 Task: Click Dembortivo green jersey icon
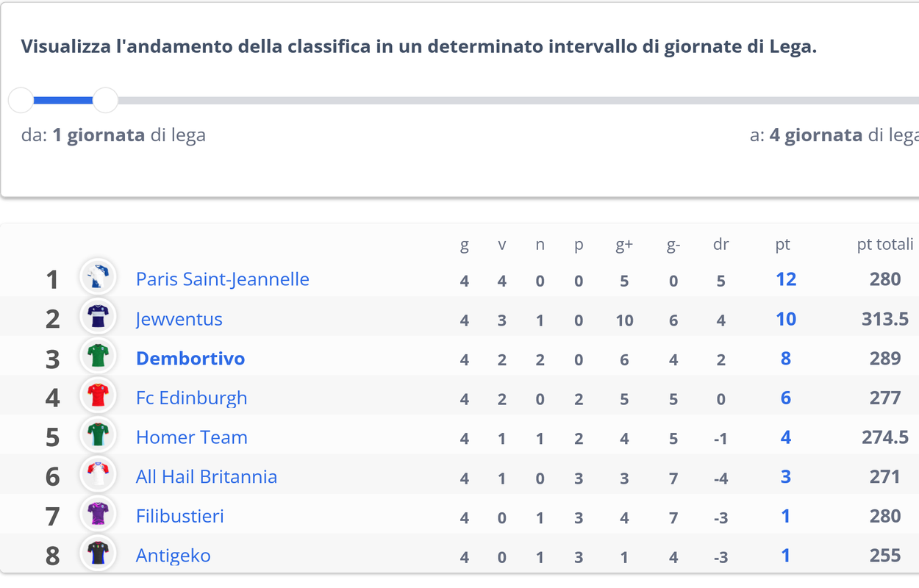98,356
